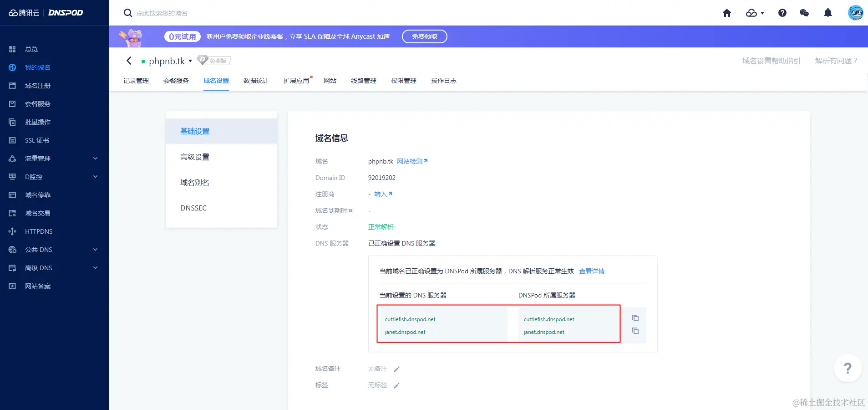Click the 解析有问题？ link
This screenshot has width=868, height=410.
[836, 61]
